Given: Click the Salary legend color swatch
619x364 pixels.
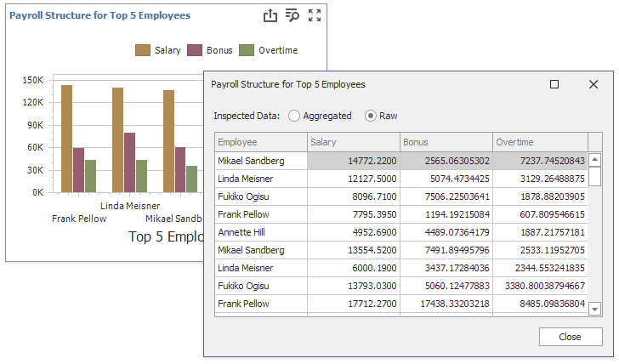Looking at the screenshot, I should coord(143,50).
